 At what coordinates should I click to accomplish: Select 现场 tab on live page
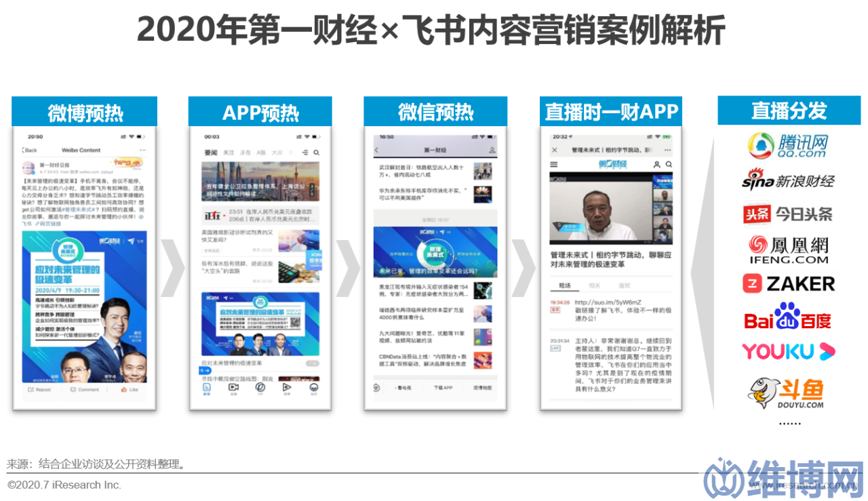coord(565,285)
